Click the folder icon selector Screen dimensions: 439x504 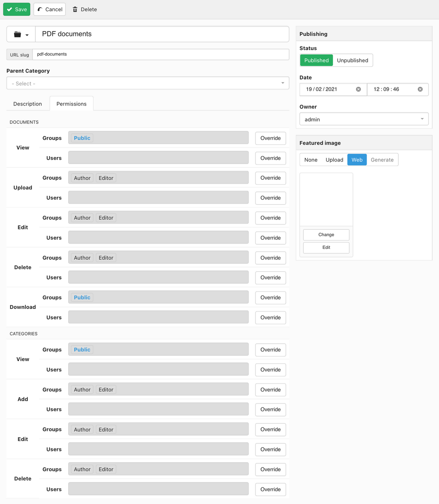[21, 34]
